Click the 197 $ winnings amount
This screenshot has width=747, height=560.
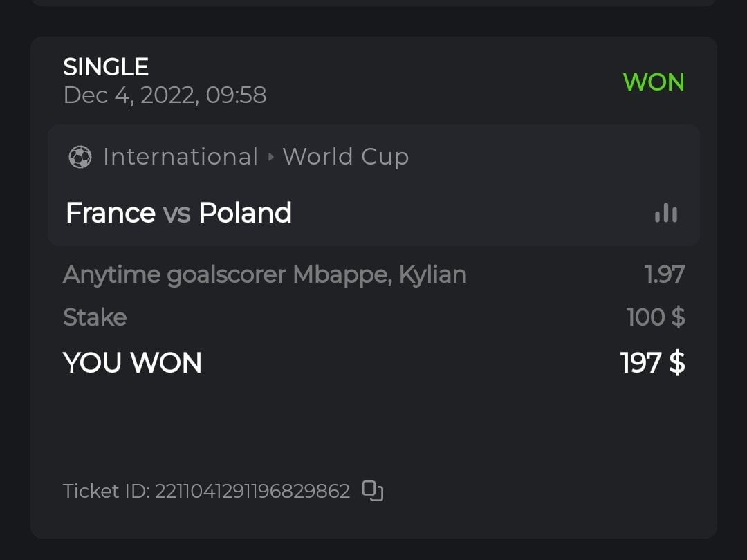click(652, 363)
